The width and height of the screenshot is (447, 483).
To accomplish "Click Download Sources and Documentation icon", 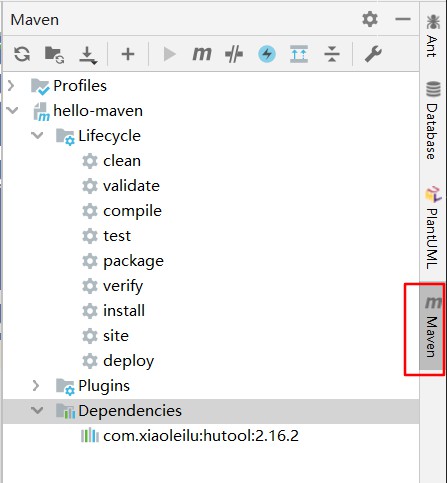I will pos(88,55).
